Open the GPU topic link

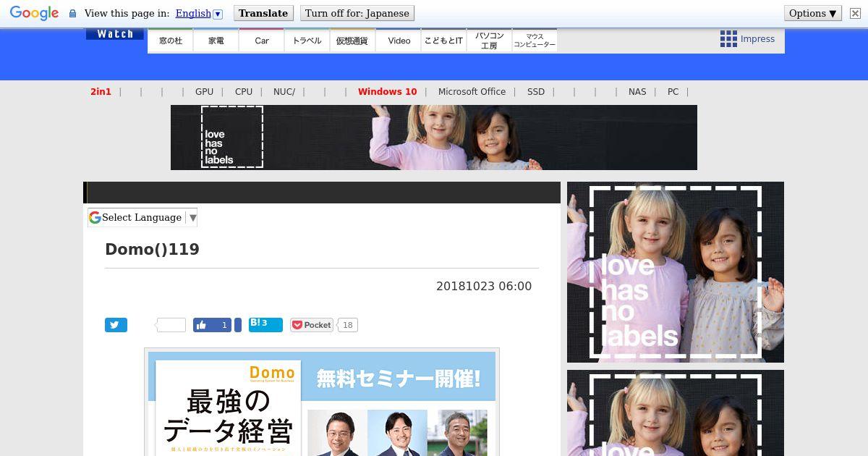[204, 92]
